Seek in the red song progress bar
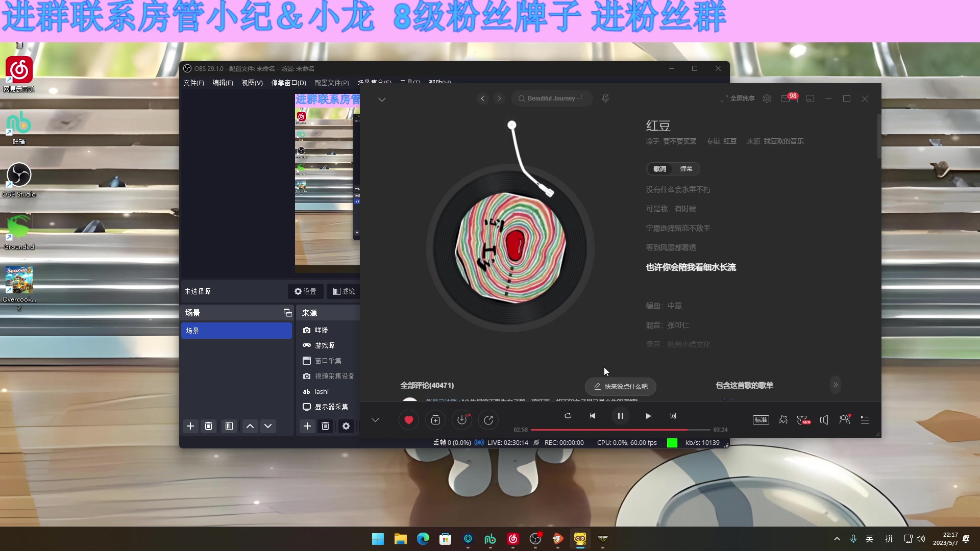 (620, 430)
